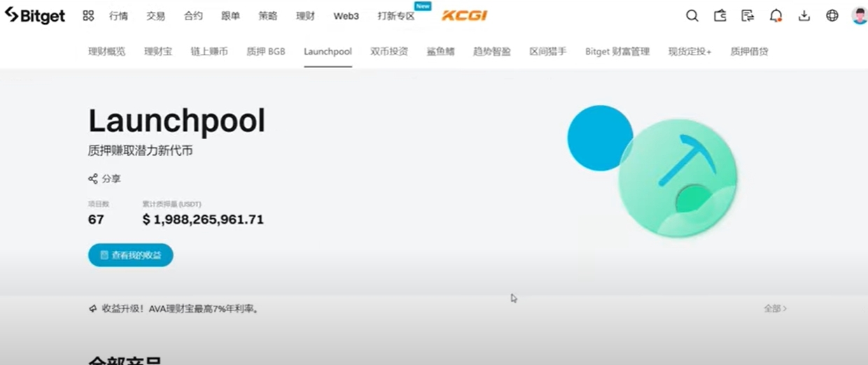The width and height of the screenshot is (868, 365).
Task: Open the orders list icon
Action: [748, 15]
